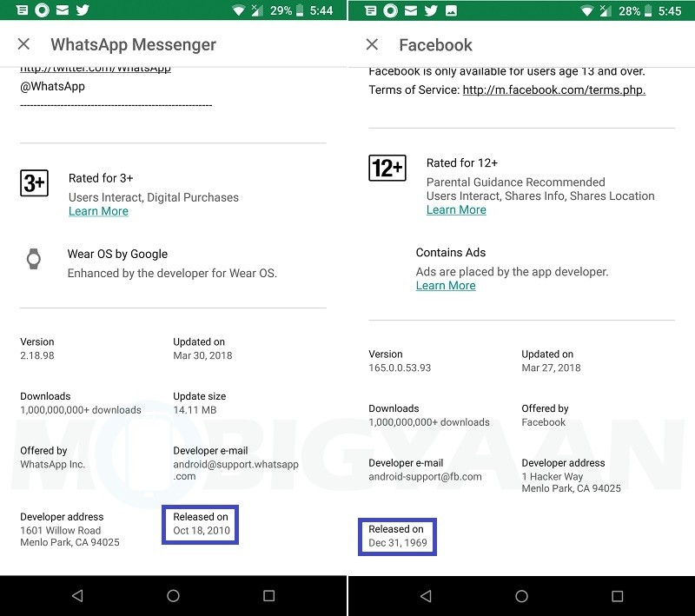The height and width of the screenshot is (616, 695).
Task: Select 'android@support.whatsapp.com' developer email
Action: click(235, 470)
